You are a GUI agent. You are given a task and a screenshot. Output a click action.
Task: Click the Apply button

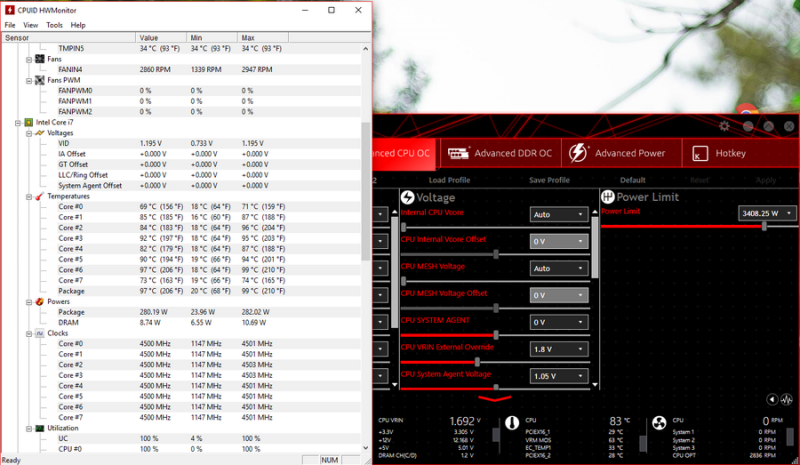point(766,180)
